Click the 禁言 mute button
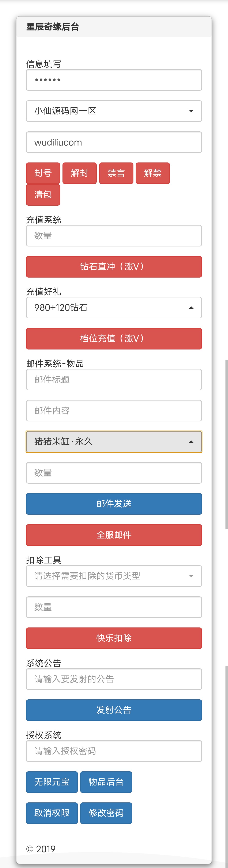 (116, 173)
